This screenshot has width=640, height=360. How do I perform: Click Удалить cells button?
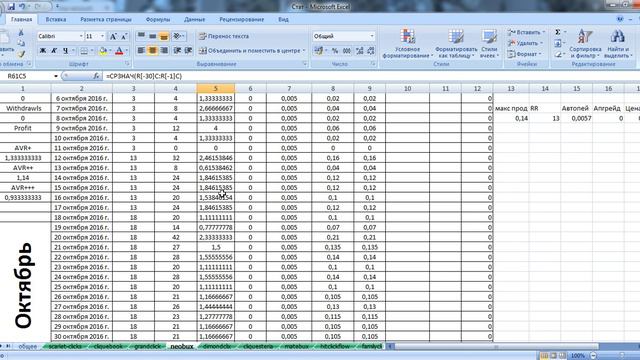[x=525, y=43]
